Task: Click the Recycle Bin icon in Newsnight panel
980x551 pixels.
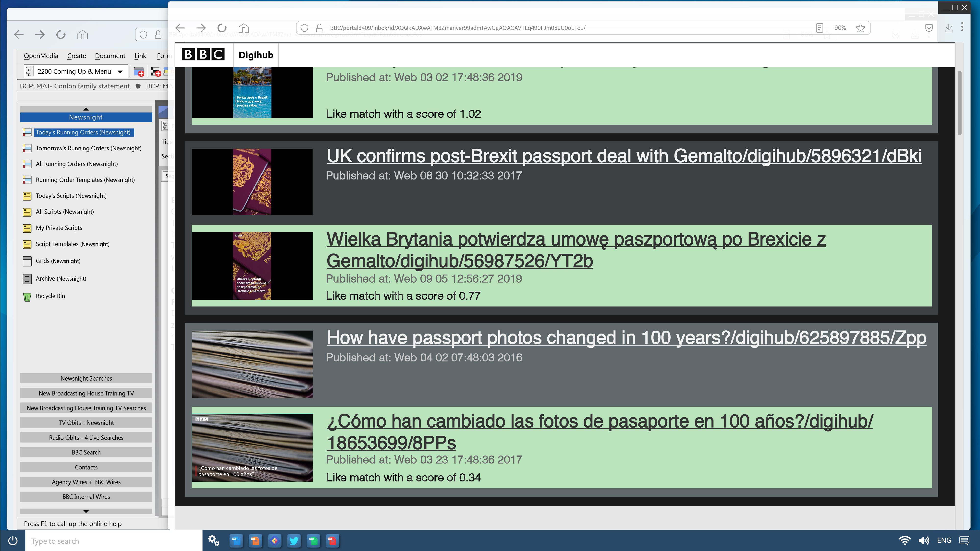Action: pos(27,297)
